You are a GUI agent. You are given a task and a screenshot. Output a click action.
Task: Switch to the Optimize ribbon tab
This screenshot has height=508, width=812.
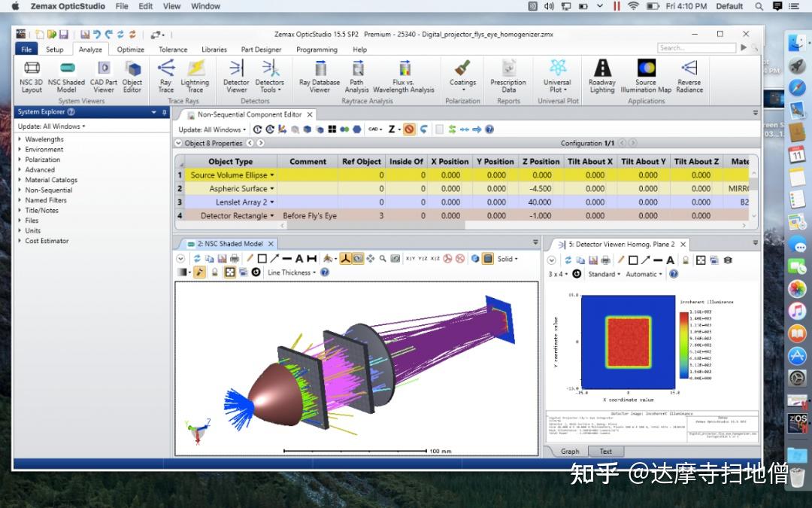(130, 49)
